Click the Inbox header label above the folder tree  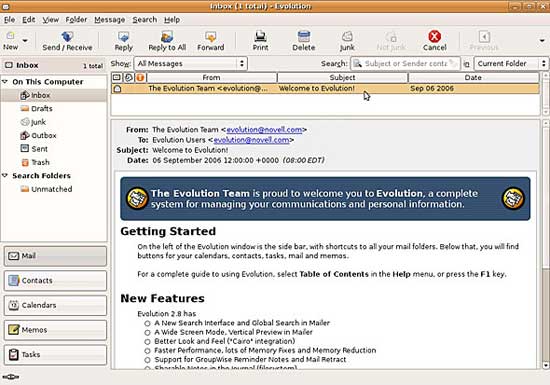[27, 65]
